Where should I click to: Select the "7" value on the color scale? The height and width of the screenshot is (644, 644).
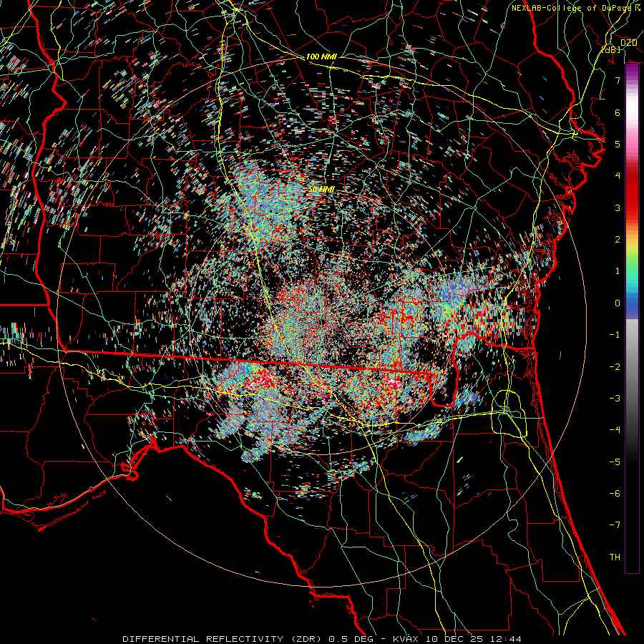pyautogui.click(x=618, y=80)
